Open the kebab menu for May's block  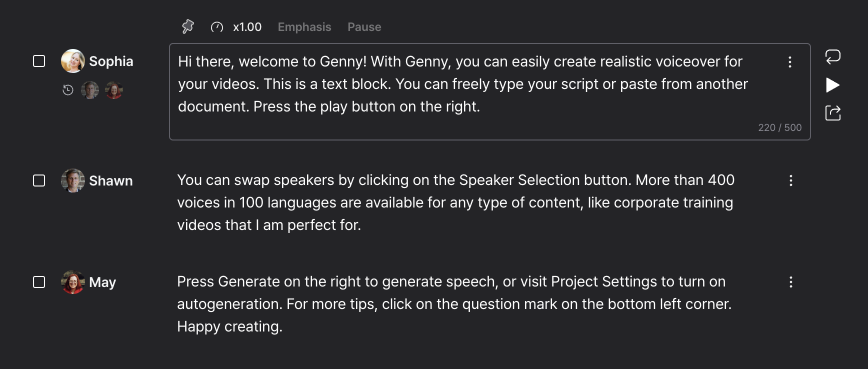[x=791, y=282]
